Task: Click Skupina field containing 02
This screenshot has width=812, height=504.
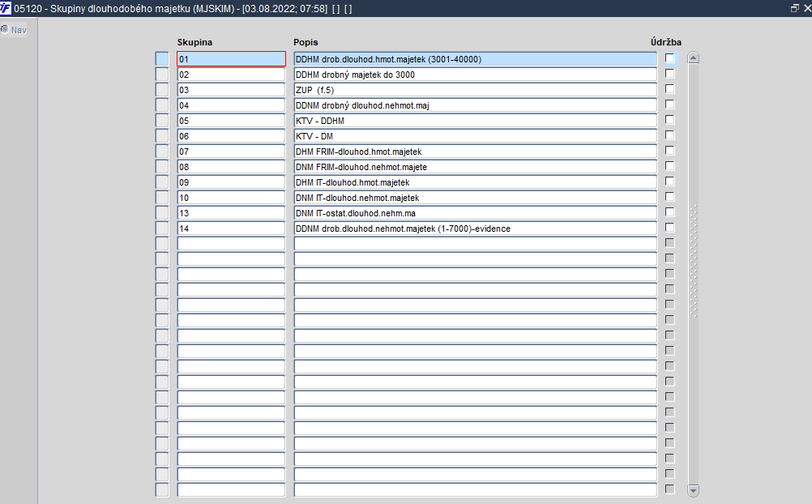Action: (x=232, y=75)
